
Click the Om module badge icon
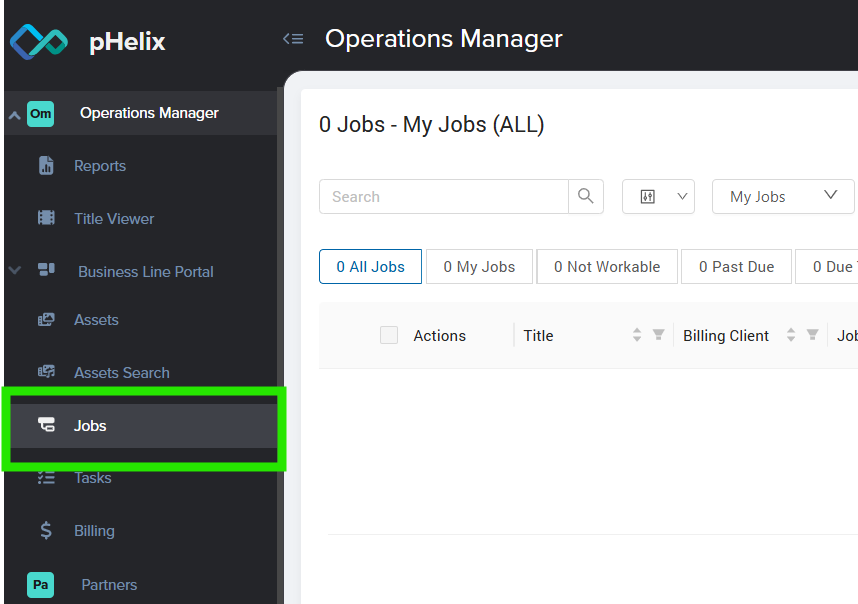pyautogui.click(x=40, y=114)
